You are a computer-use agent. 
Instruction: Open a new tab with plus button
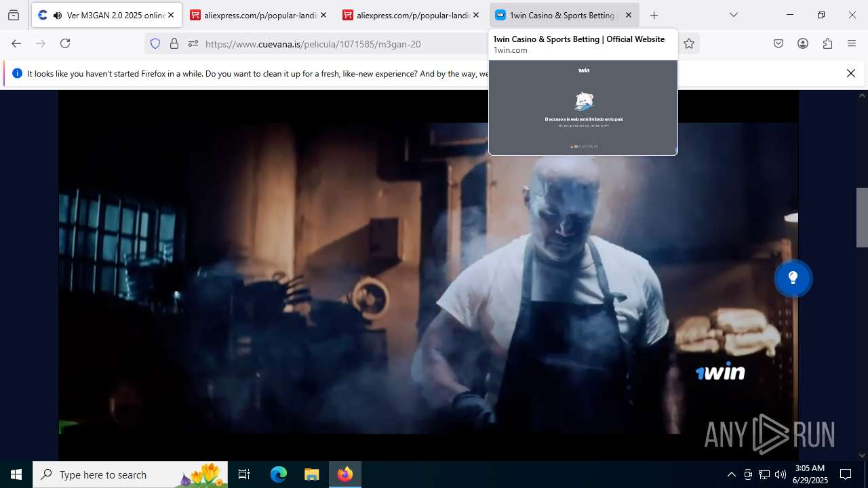pos(654,15)
